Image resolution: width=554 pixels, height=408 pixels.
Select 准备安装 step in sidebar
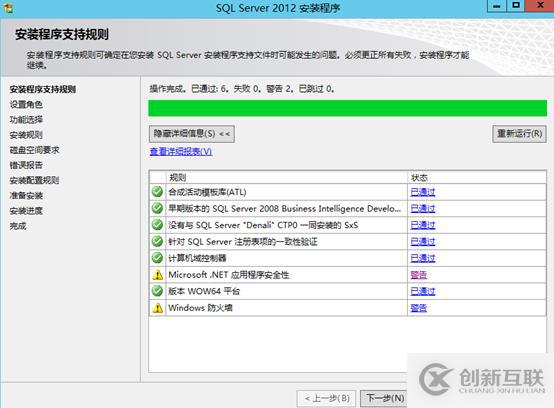pos(26,196)
